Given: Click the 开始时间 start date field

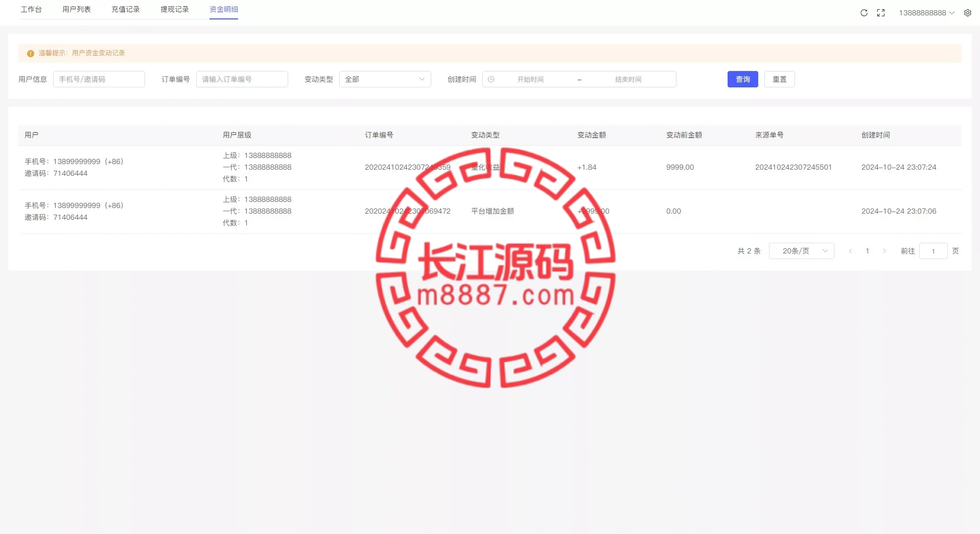Looking at the screenshot, I should tap(530, 79).
